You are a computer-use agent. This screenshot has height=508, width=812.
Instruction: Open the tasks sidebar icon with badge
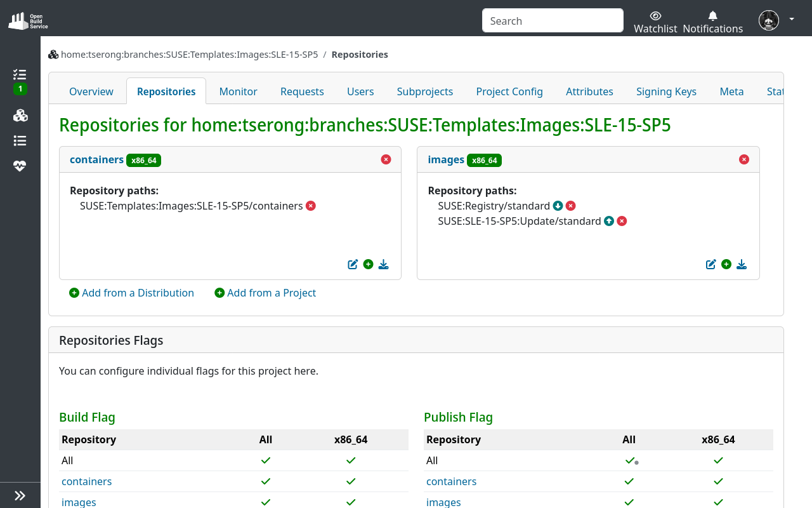coord(20,75)
